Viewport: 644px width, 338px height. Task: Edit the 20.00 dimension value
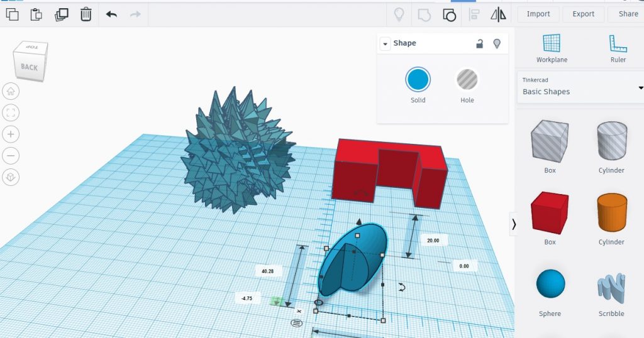pyautogui.click(x=433, y=241)
